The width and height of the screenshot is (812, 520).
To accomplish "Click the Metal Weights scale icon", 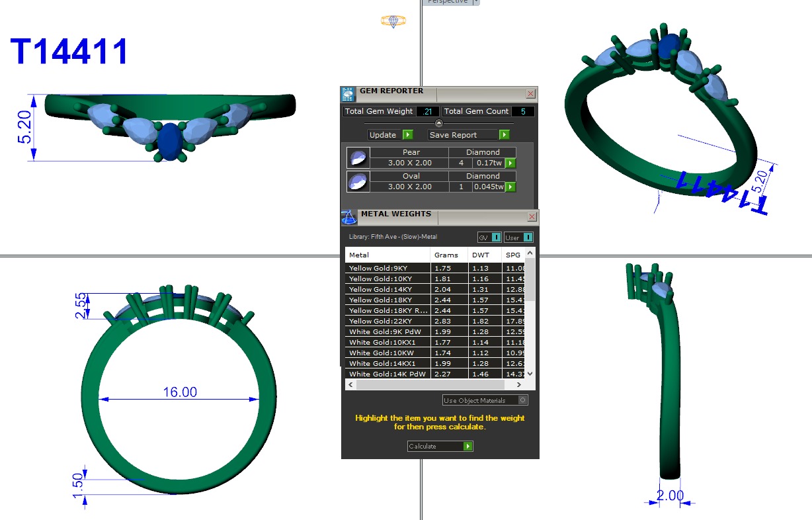I will click(x=349, y=217).
